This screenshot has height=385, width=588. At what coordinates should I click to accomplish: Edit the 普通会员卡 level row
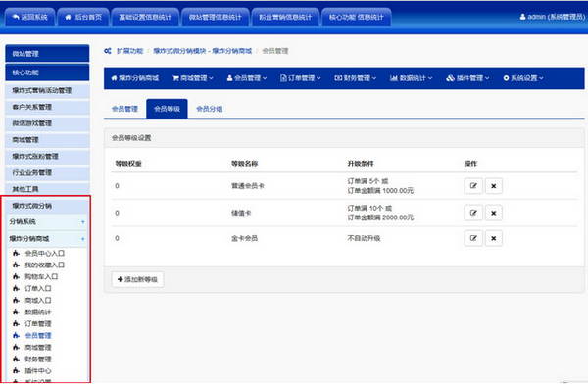click(473, 186)
